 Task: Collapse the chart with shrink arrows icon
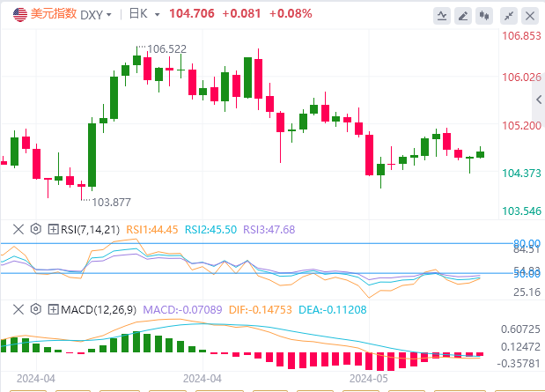pyautogui.click(x=509, y=16)
